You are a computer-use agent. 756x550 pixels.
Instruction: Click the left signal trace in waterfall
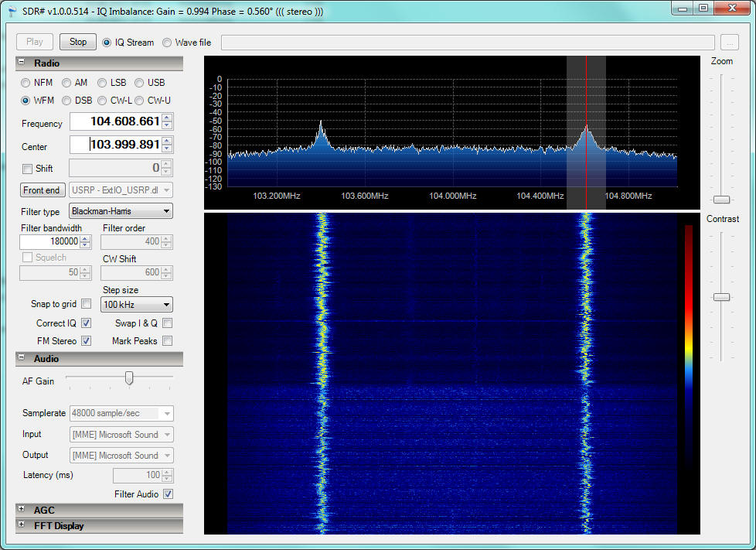click(322, 374)
